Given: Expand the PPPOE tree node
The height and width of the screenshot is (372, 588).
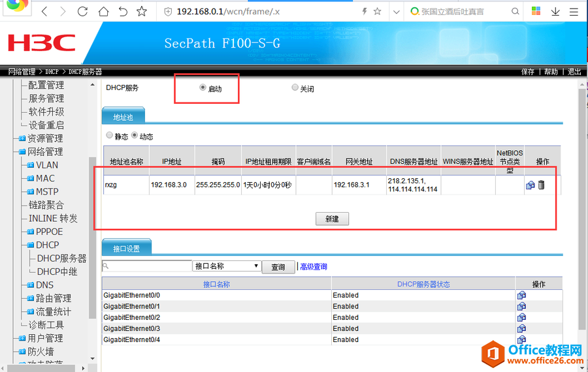Looking at the screenshot, I should (31, 232).
